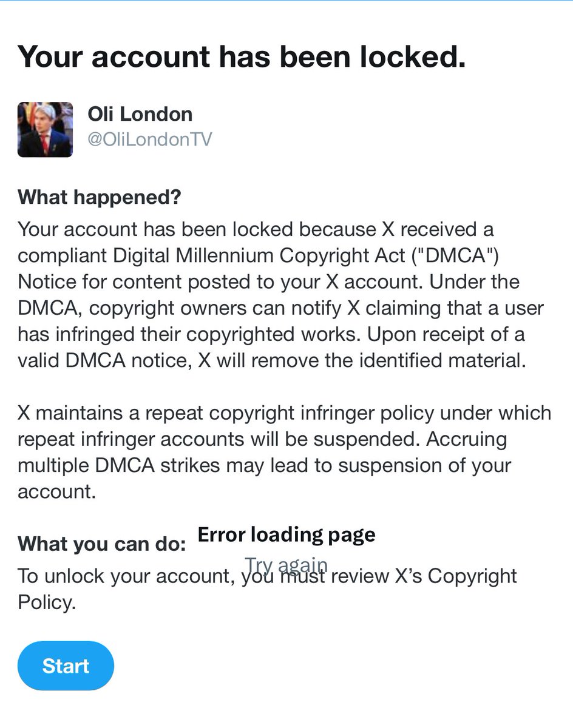Click the word "Policy." below the unlock instructions
This screenshot has height=728, width=573.
click(x=47, y=602)
